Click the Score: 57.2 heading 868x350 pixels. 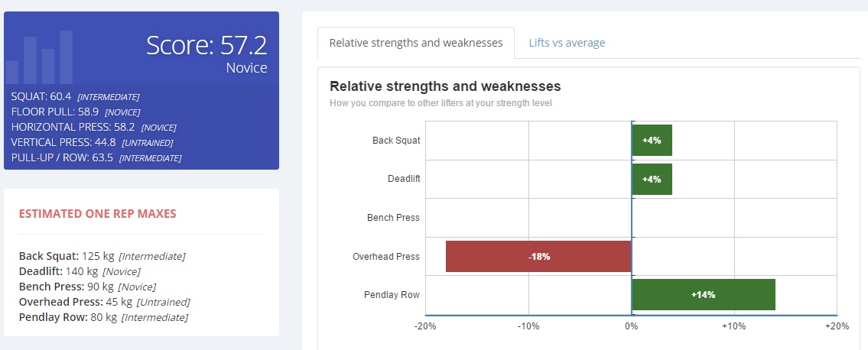[207, 45]
